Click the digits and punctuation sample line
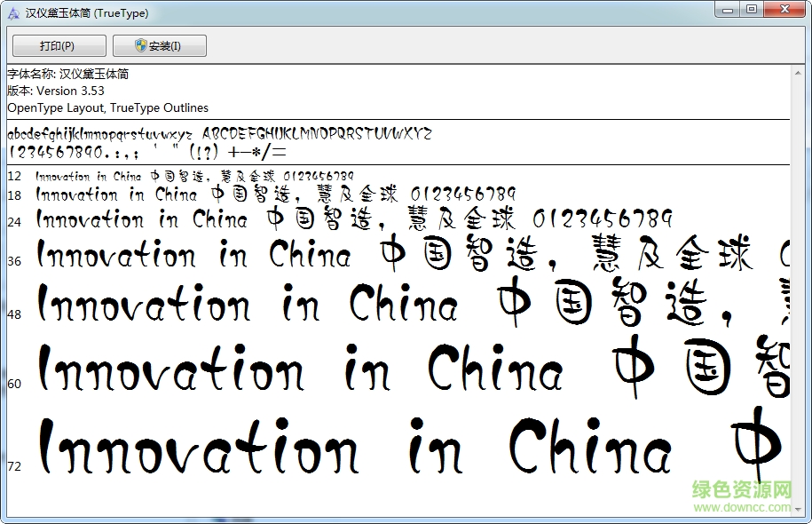 (147, 152)
